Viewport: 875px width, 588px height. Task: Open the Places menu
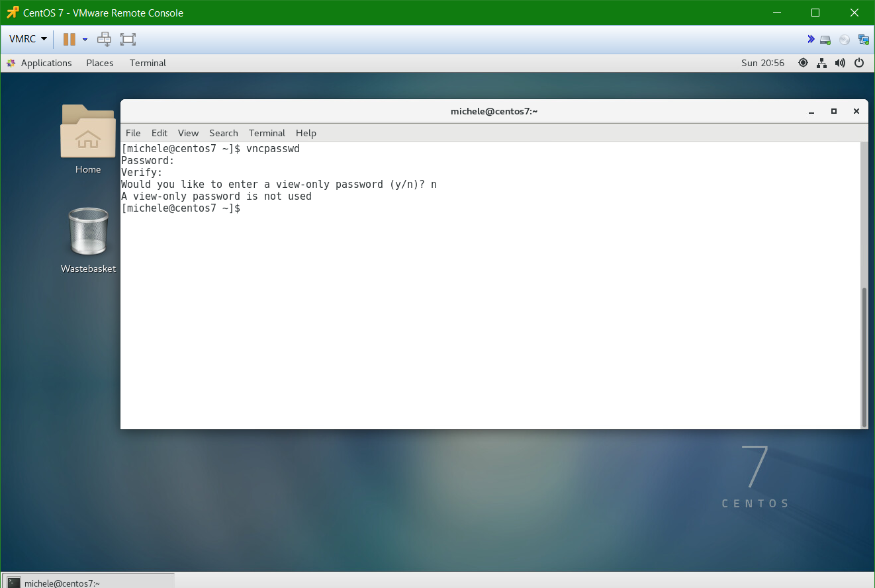[x=100, y=63]
